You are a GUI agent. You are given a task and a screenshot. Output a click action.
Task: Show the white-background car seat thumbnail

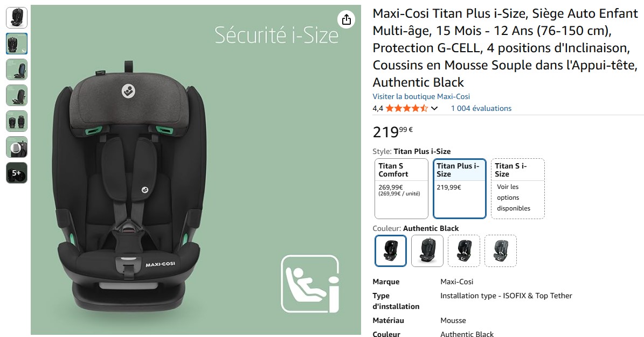pos(17,18)
